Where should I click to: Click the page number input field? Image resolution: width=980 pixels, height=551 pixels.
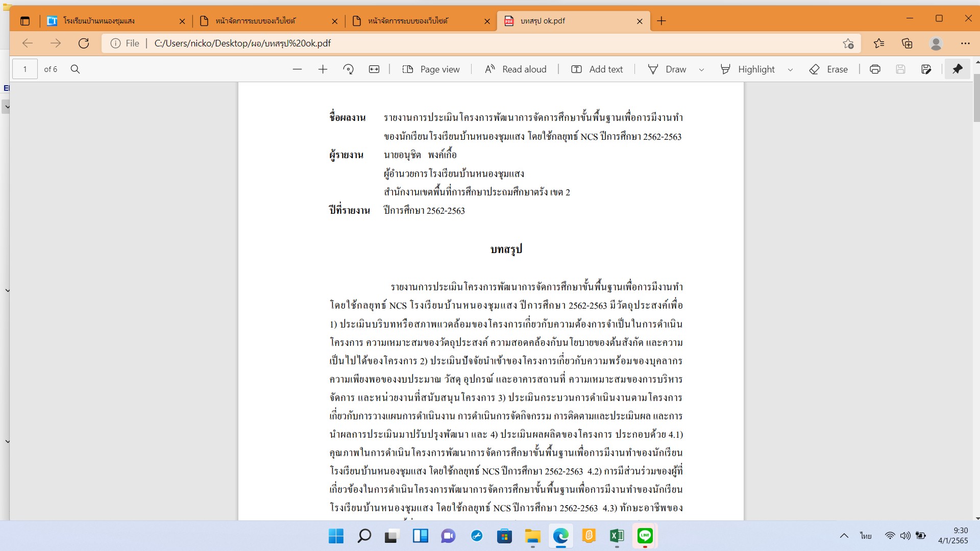25,69
